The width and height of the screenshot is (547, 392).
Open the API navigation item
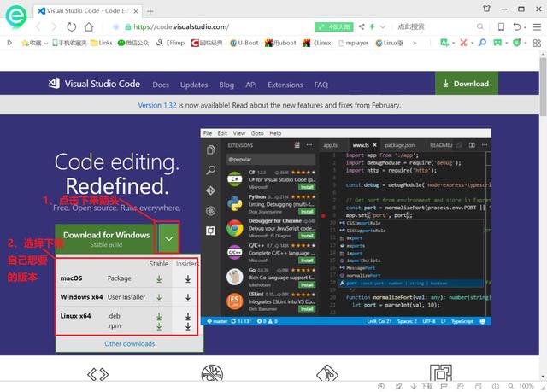[250, 85]
